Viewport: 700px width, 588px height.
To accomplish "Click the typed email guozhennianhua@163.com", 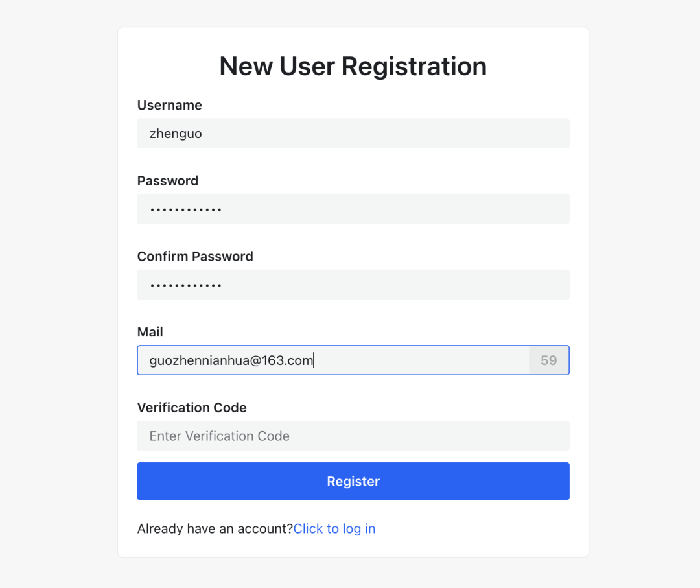I will click(x=231, y=360).
